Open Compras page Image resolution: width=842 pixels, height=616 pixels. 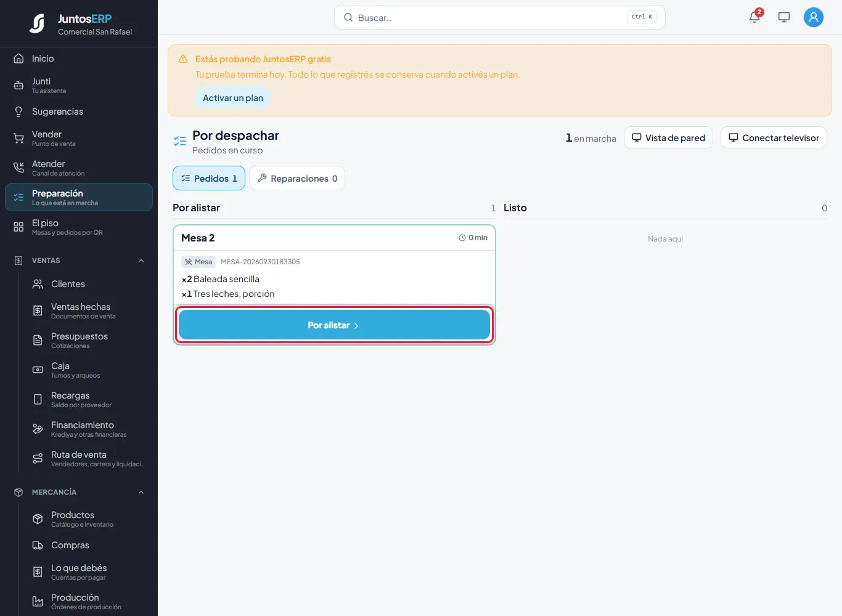[x=88, y=545]
